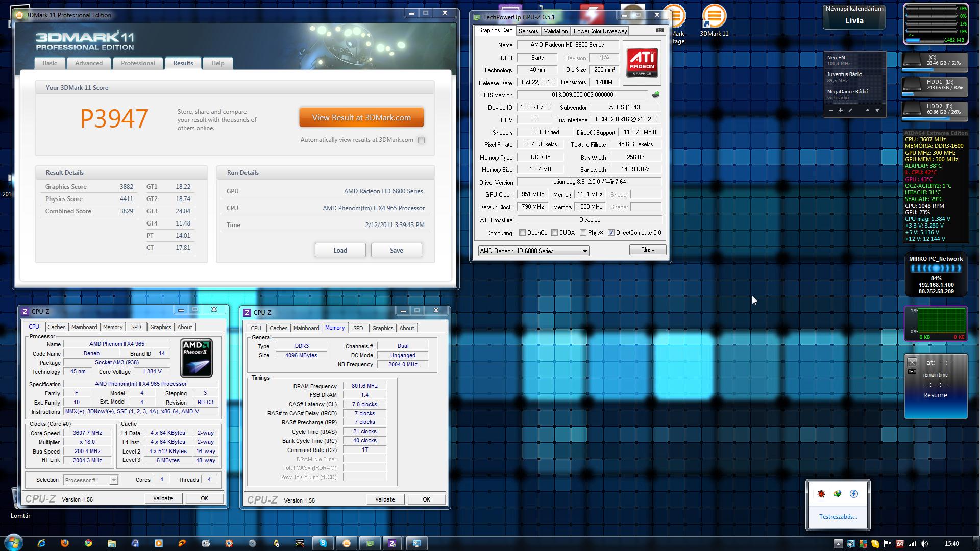Click the ATI Radeon logo in GPU-Z

click(x=642, y=63)
